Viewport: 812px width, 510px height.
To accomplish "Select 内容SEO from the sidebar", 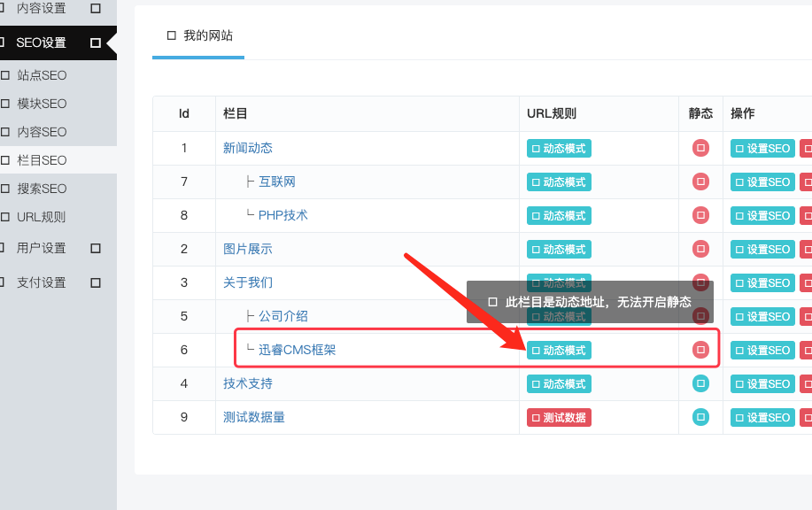I will [42, 133].
